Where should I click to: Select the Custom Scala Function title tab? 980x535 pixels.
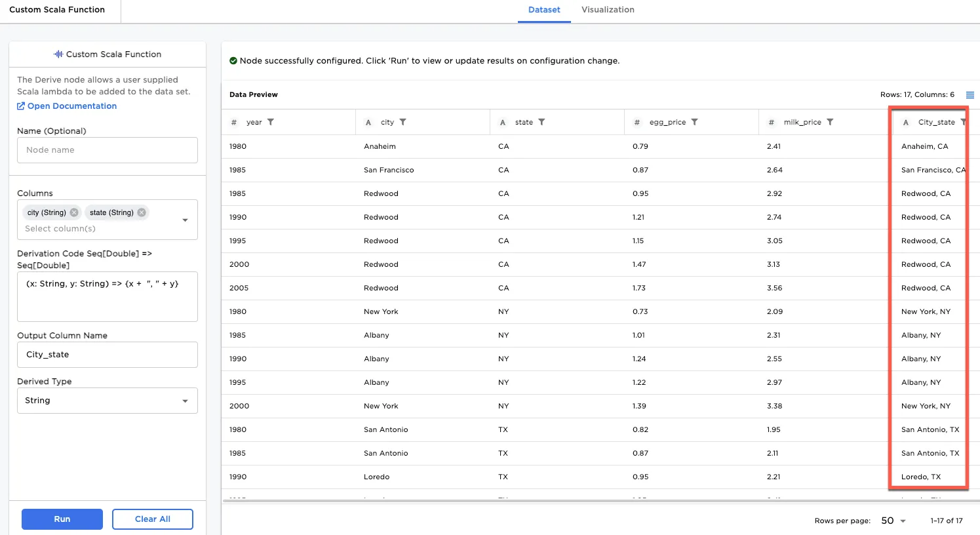pyautogui.click(x=57, y=10)
